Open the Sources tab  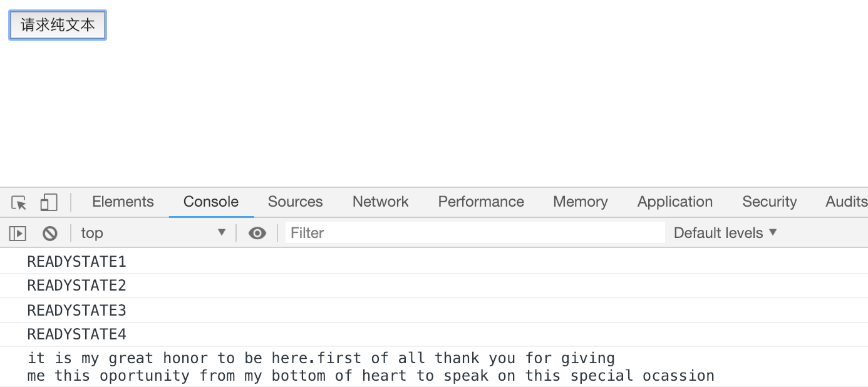point(295,202)
